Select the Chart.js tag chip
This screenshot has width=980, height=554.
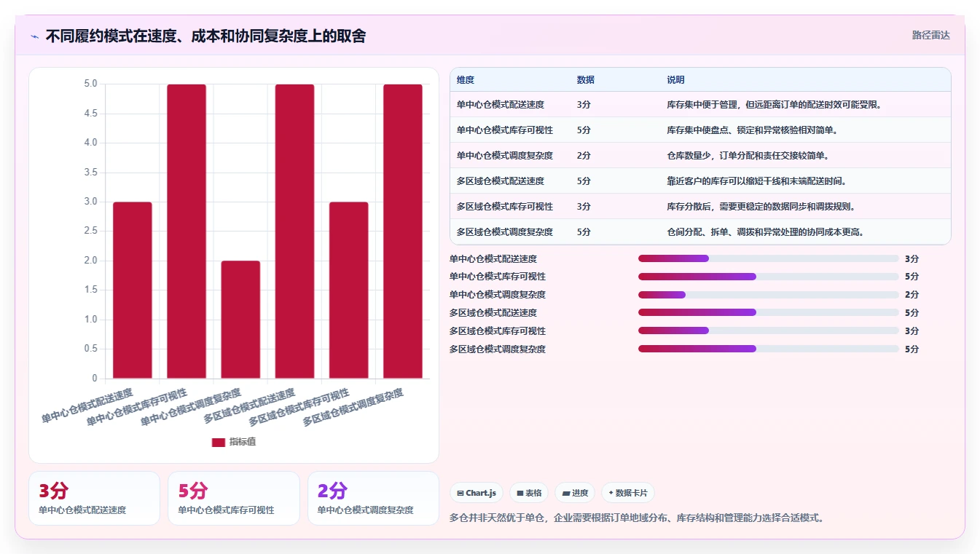click(477, 493)
